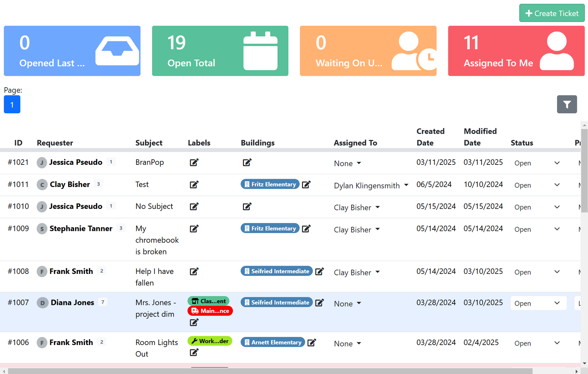Viewport: 588px width, 374px height.
Task: Edit labels for ticket #1010
Action: tap(194, 206)
